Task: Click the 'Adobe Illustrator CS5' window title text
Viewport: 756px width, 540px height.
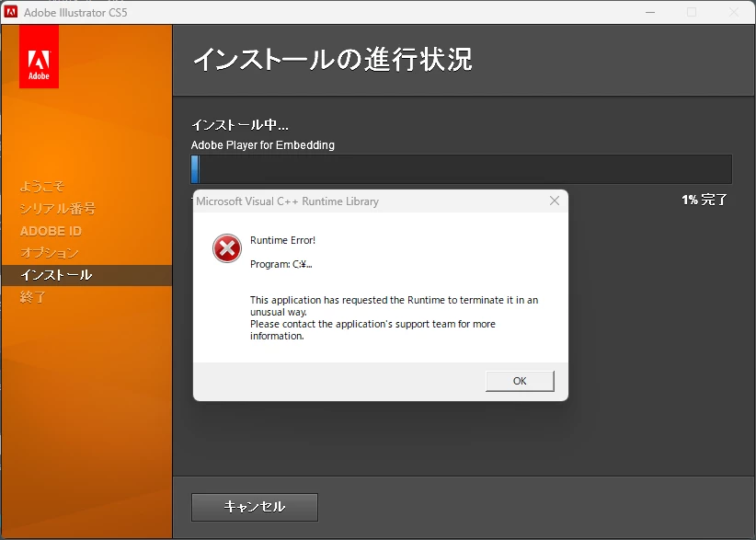Action: (x=75, y=13)
